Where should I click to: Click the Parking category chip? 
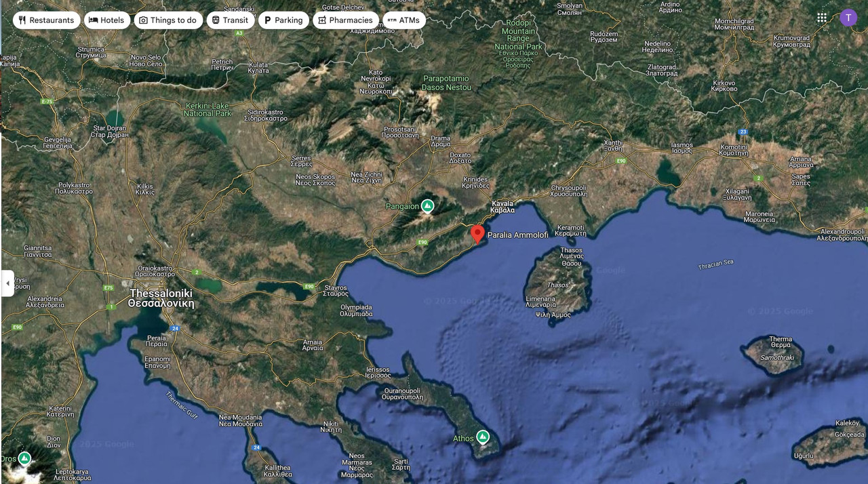click(283, 20)
